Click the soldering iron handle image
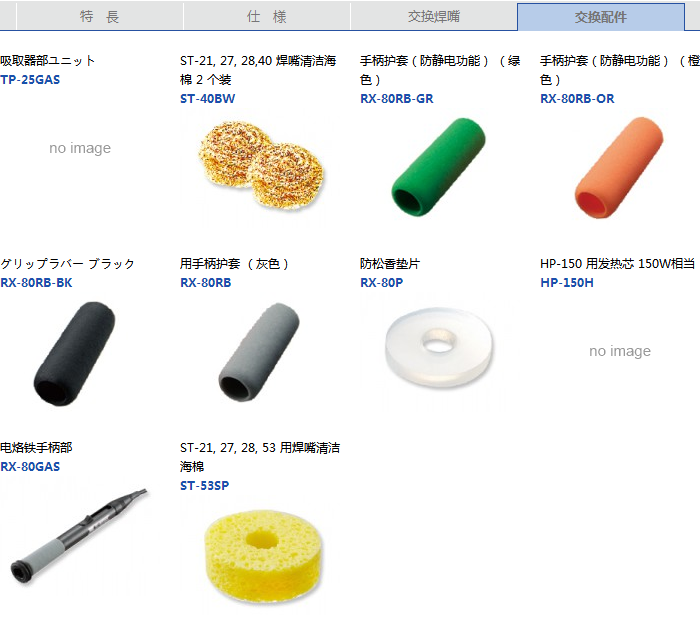 tap(79, 536)
